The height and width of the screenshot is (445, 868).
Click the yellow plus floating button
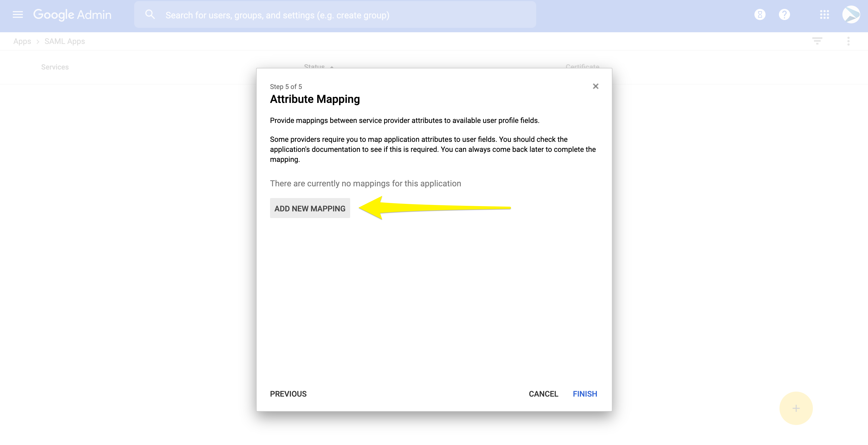796,408
